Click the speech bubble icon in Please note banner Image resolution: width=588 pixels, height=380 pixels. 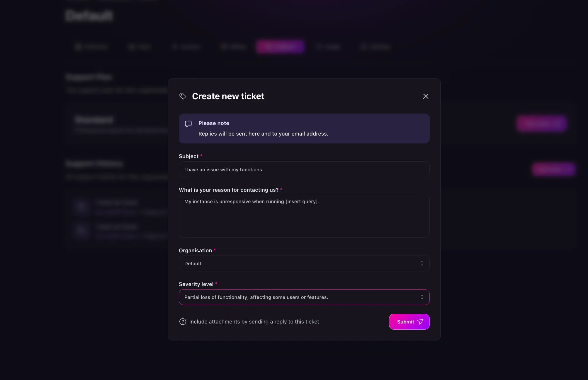(x=188, y=124)
